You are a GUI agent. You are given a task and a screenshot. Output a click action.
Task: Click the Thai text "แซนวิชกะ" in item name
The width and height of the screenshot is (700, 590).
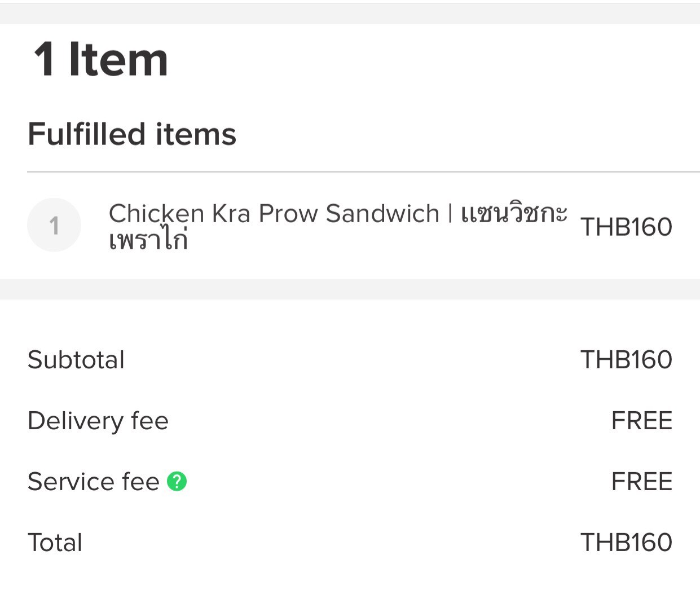click(514, 213)
